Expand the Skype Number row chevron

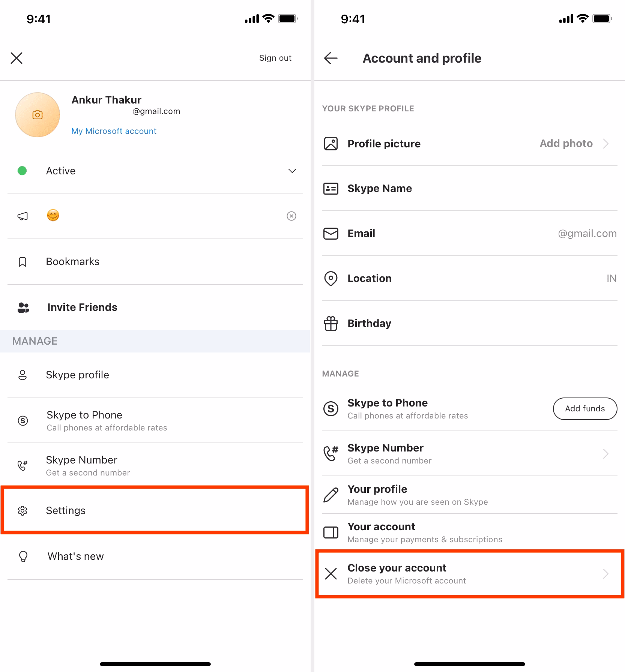(605, 454)
